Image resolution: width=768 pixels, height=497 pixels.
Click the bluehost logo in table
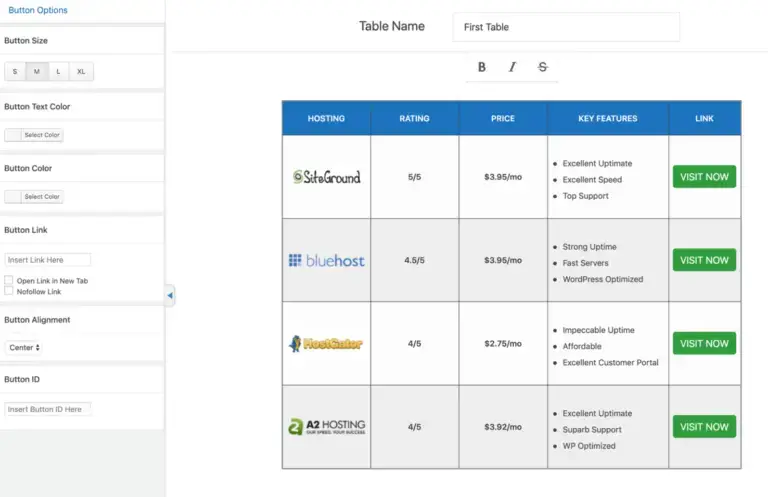point(327,260)
